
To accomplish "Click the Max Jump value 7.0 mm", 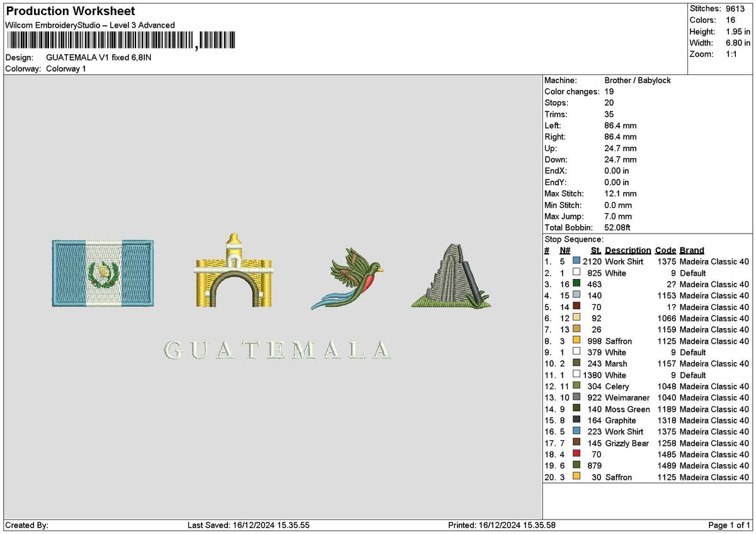I will 618,217.
